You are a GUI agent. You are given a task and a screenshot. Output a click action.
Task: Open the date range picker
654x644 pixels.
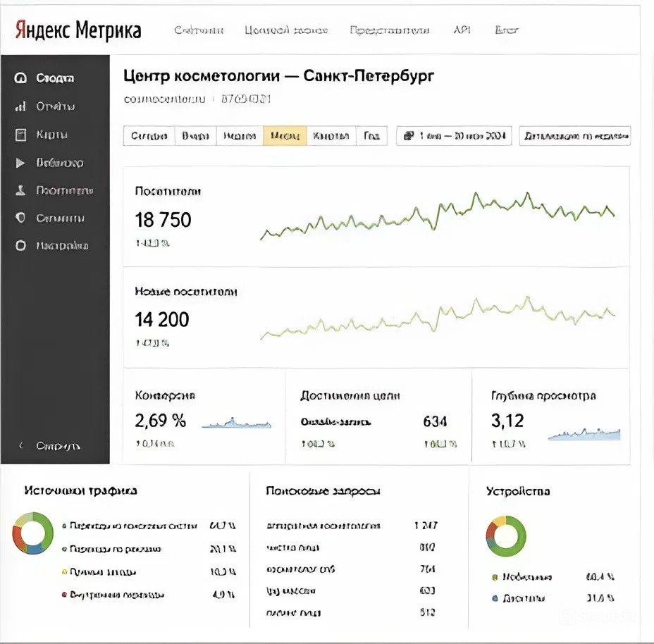455,136
